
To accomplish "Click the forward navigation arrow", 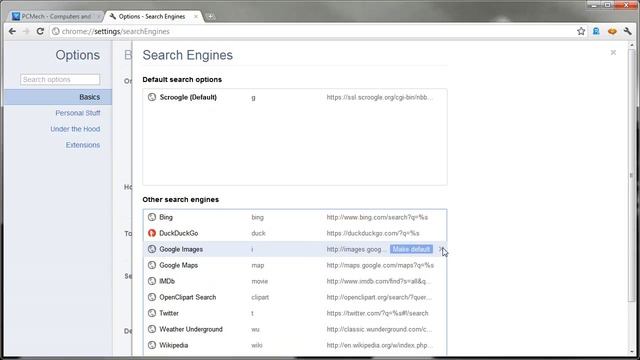I will point(26,31).
